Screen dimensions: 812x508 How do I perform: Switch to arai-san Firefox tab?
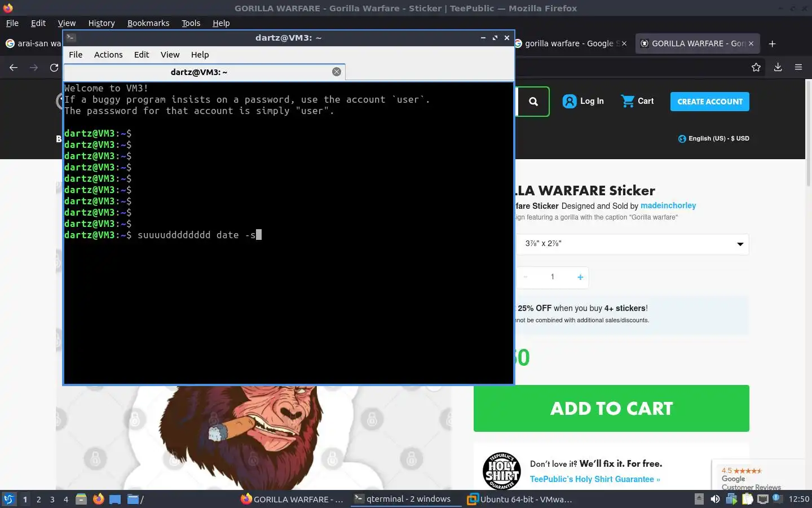coord(33,43)
